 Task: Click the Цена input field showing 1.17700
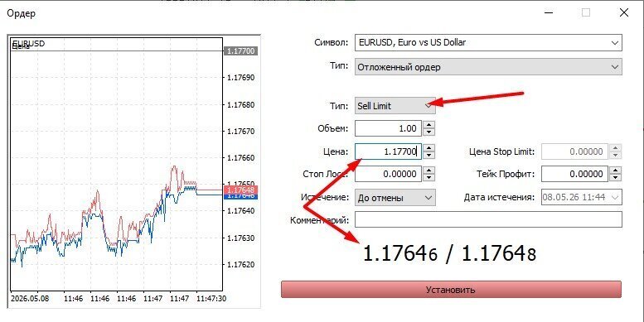pyautogui.click(x=389, y=151)
